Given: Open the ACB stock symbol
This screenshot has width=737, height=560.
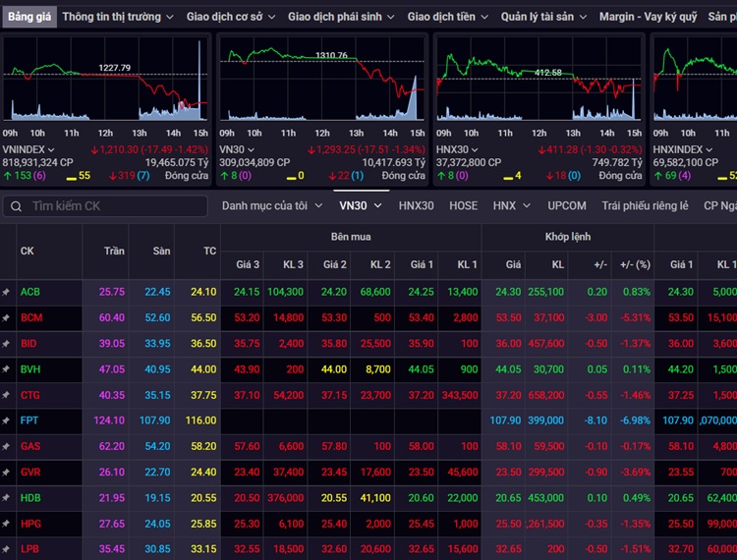Looking at the screenshot, I should tap(30, 292).
